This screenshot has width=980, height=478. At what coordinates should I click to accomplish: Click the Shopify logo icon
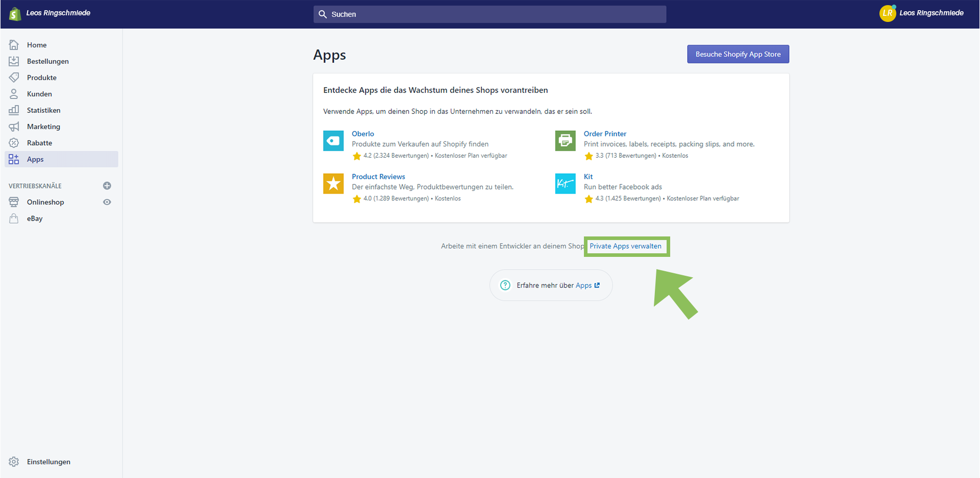(15, 13)
